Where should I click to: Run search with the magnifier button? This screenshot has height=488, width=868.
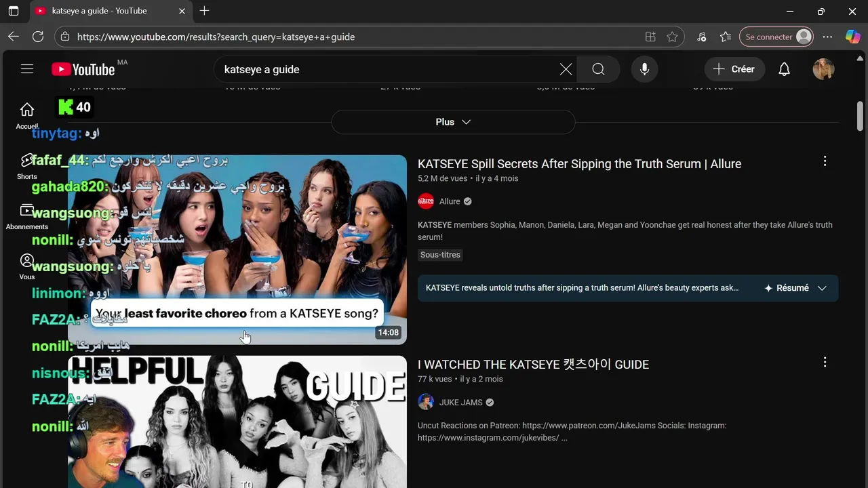(x=598, y=69)
